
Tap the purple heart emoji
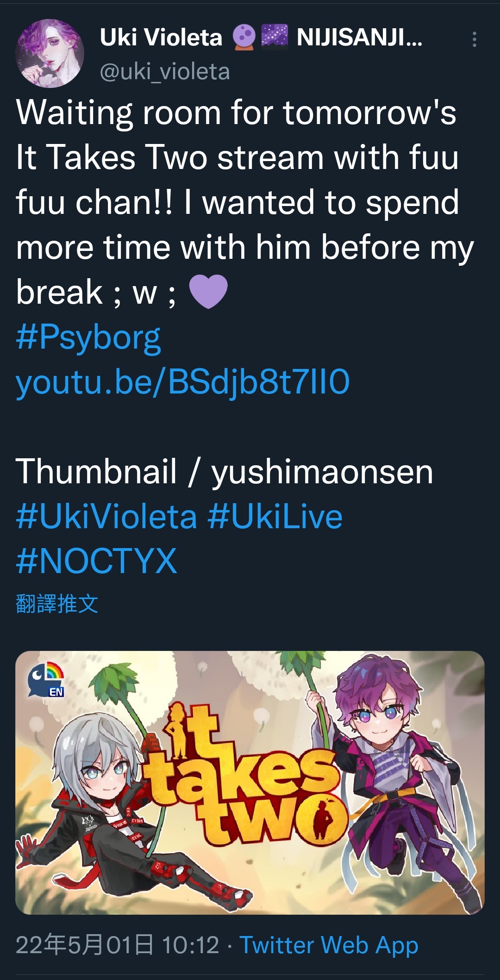208,291
